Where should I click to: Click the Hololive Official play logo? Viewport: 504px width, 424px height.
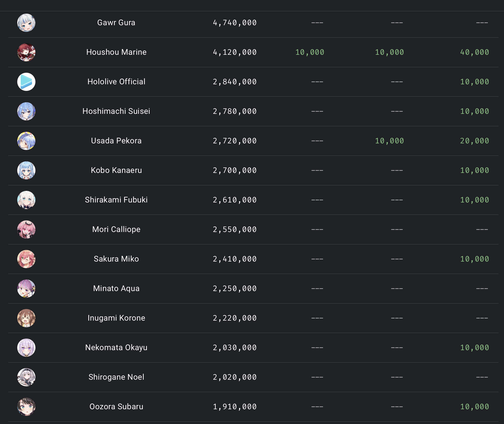click(x=26, y=82)
